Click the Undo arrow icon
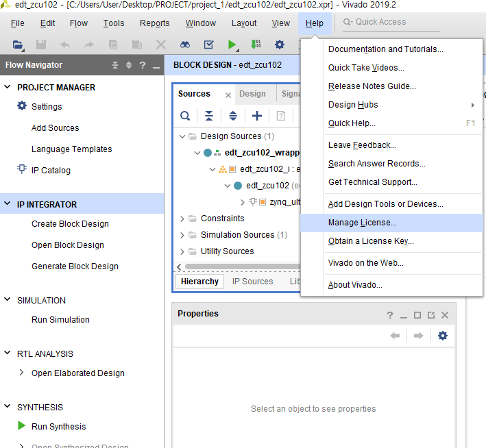Image resolution: width=486 pixels, height=448 pixels. pyautogui.click(x=65, y=45)
